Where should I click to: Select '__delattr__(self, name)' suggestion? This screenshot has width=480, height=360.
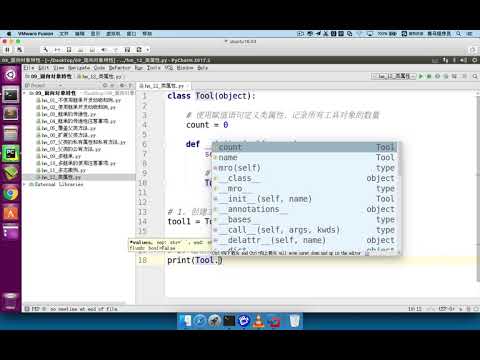305,240
